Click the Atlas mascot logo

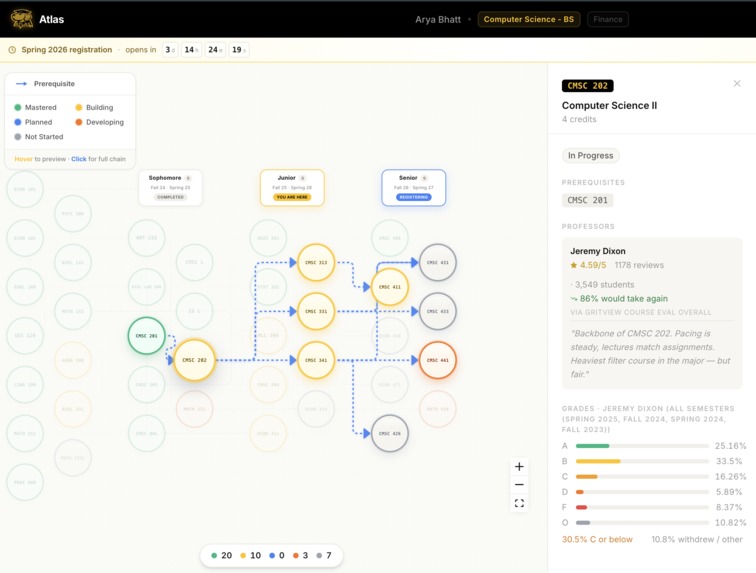pyautogui.click(x=22, y=19)
